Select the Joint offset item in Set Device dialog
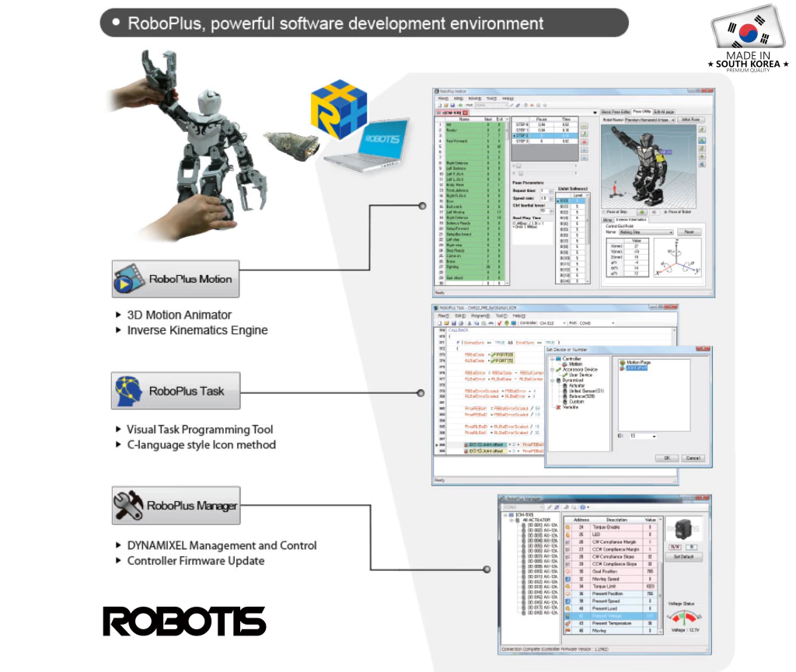The height and width of the screenshot is (672, 796). coord(637,369)
